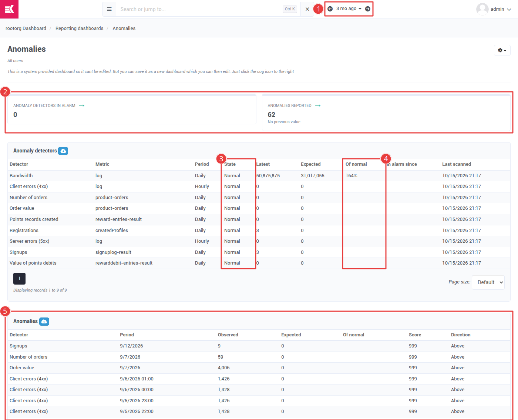Viewport: 518px width, 420px height.
Task: Click the 164% of normal value
Action: [x=351, y=176]
